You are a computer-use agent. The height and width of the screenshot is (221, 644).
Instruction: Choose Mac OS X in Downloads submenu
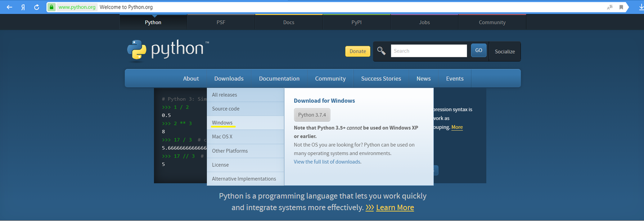point(245,137)
